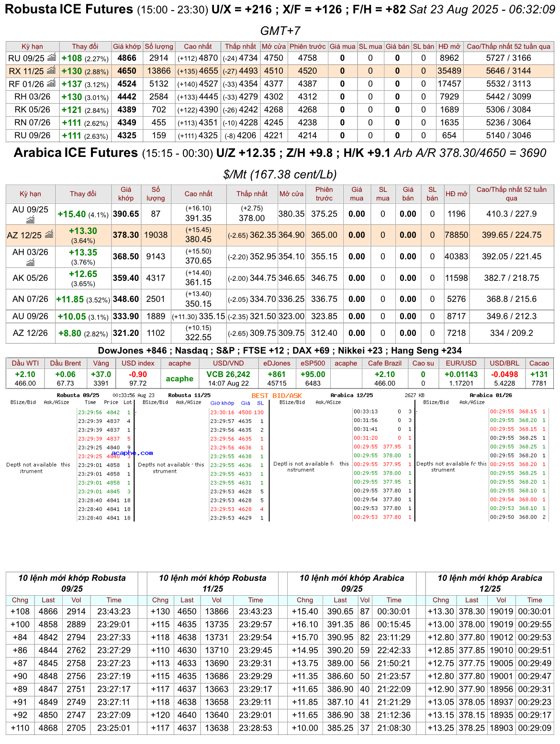This screenshot has height=744, width=560.
Task: Click the green acaphe link in markets table
Action: (179, 378)
